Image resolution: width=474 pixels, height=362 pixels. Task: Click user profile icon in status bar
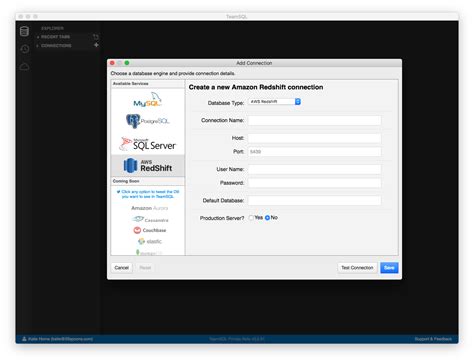(24, 339)
